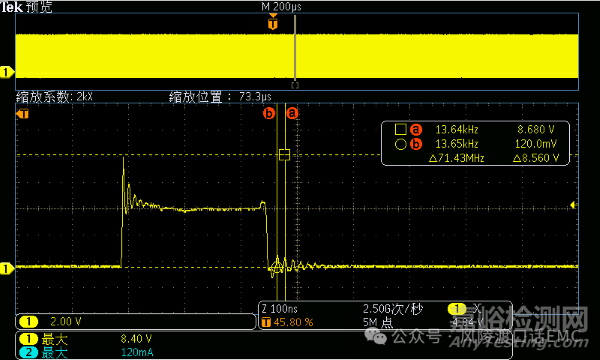Click the square cursor handle on dashed line

(284, 155)
